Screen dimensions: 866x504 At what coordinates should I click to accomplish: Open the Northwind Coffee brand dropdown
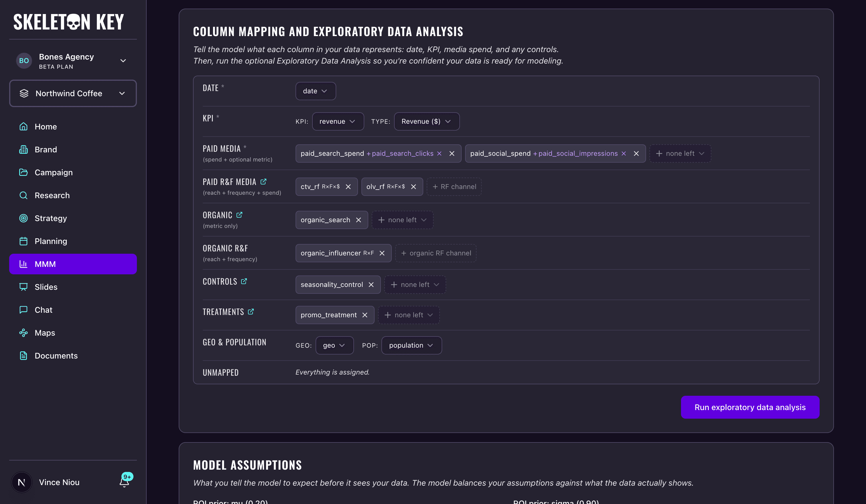(x=73, y=93)
